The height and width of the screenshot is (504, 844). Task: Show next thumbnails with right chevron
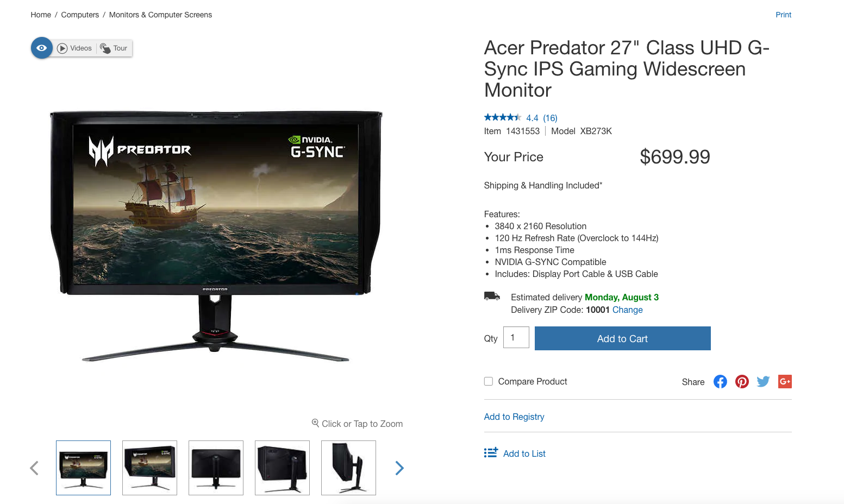pos(399,468)
